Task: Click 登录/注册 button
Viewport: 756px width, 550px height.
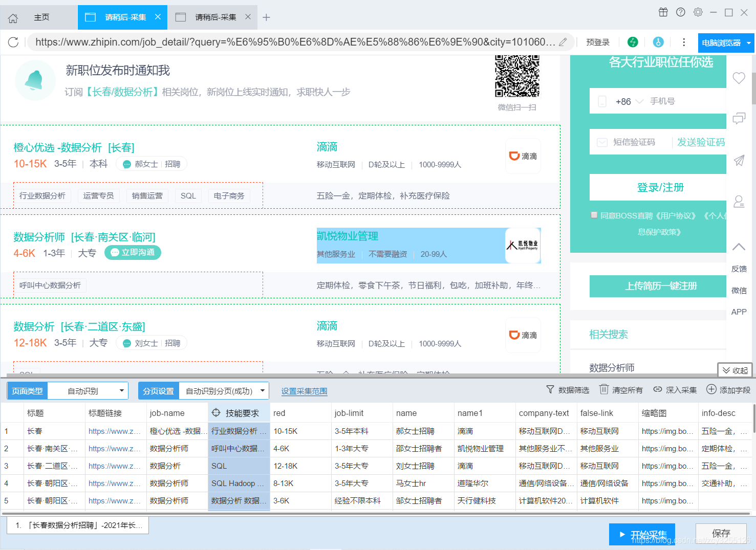Action: [658, 187]
